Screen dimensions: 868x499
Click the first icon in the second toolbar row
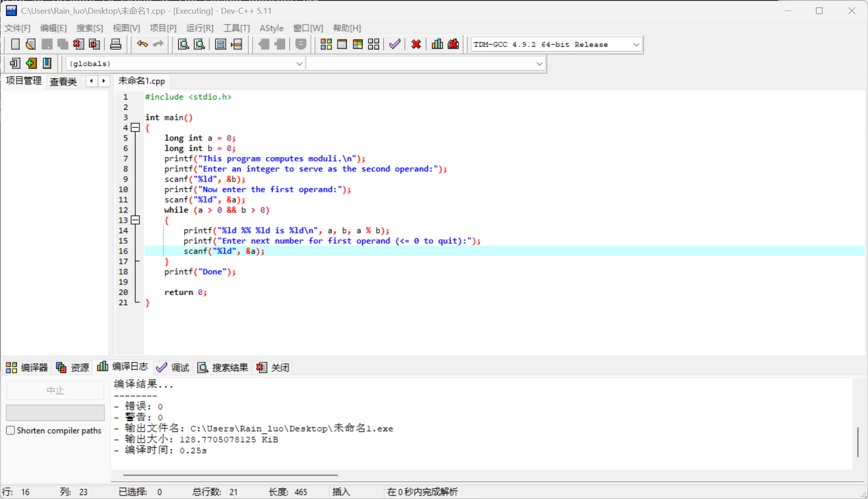click(x=15, y=63)
